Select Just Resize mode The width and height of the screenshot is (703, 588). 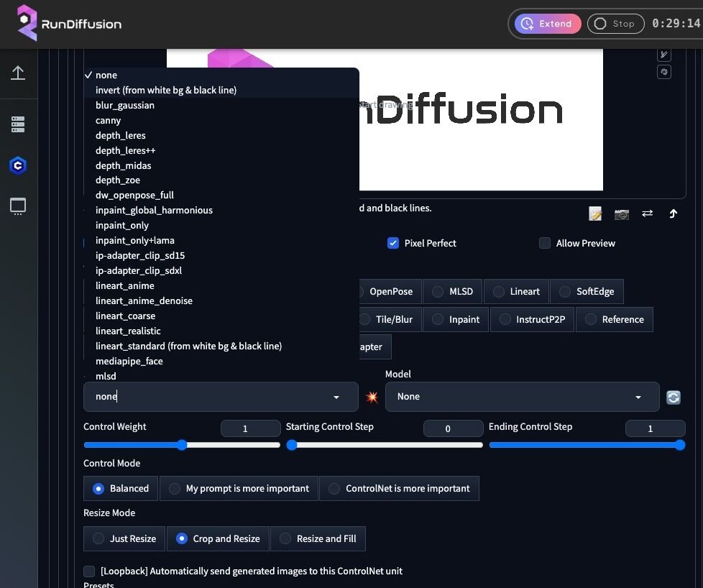[124, 538]
